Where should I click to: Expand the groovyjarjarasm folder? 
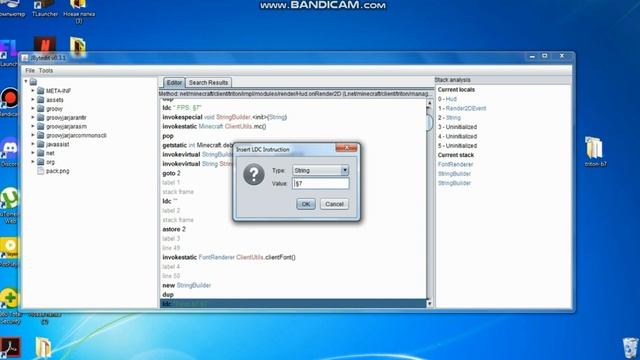tap(33, 127)
